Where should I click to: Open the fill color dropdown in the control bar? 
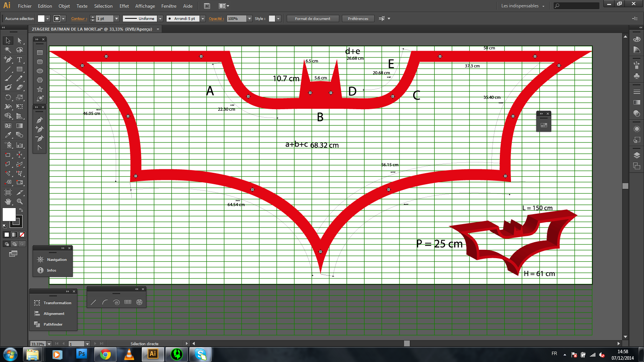pos(48,18)
